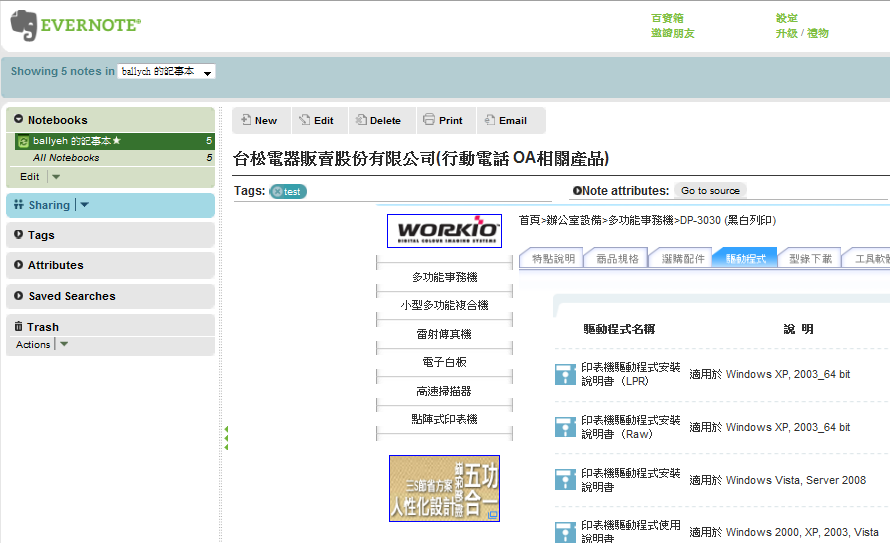Viewport: 890px width, 543px height.
Task: Click 電子白板 menu item
Action: (x=444, y=362)
